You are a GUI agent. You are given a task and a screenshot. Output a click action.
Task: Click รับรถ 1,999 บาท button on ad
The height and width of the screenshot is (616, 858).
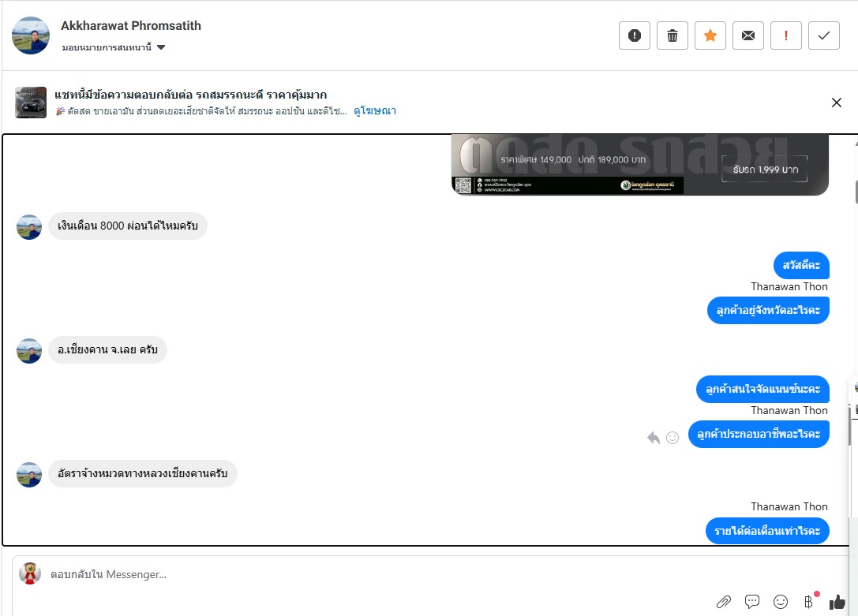(765, 169)
